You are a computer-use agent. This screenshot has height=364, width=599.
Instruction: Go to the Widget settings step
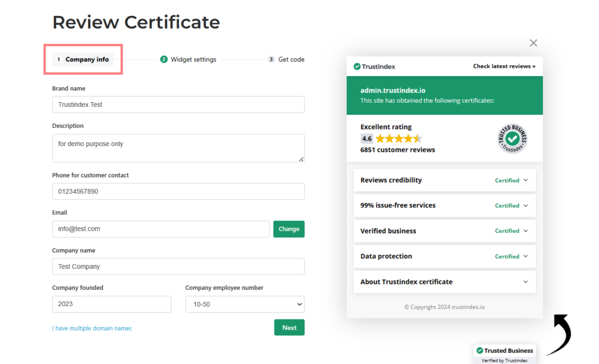pyautogui.click(x=193, y=59)
